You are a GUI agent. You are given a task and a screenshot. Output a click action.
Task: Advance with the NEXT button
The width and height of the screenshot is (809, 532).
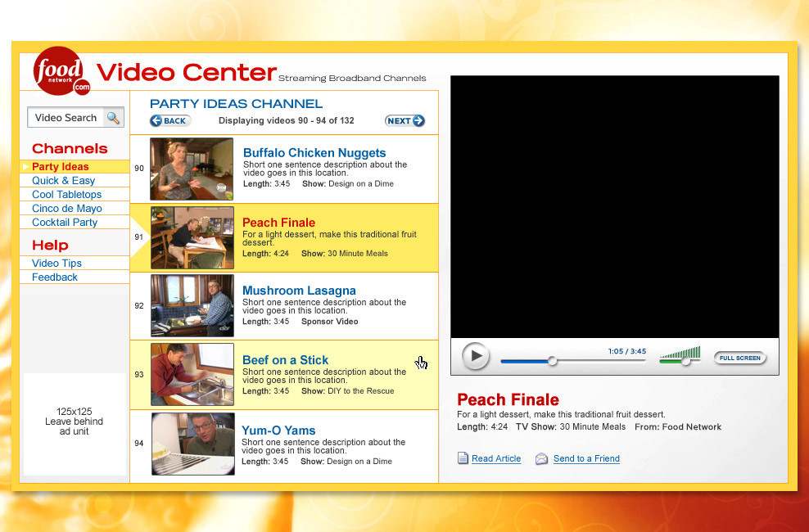[x=405, y=120]
